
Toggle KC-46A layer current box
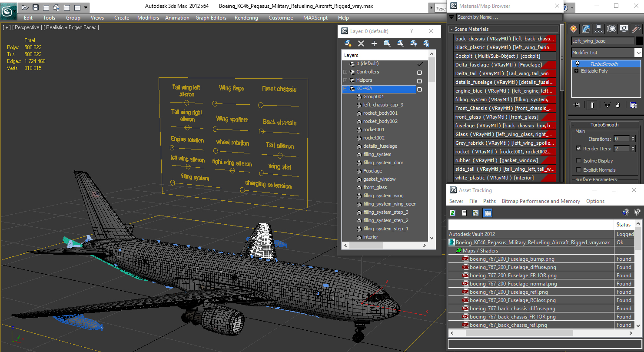tap(420, 89)
